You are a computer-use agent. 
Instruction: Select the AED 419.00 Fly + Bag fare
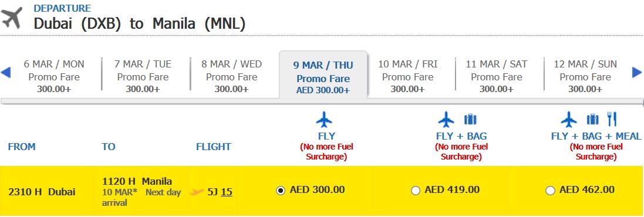(x=416, y=191)
